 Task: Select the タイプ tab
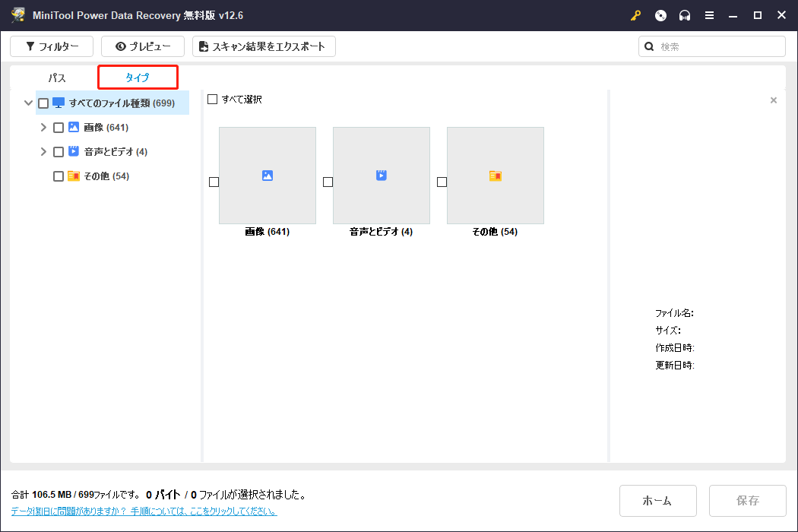pyautogui.click(x=138, y=78)
